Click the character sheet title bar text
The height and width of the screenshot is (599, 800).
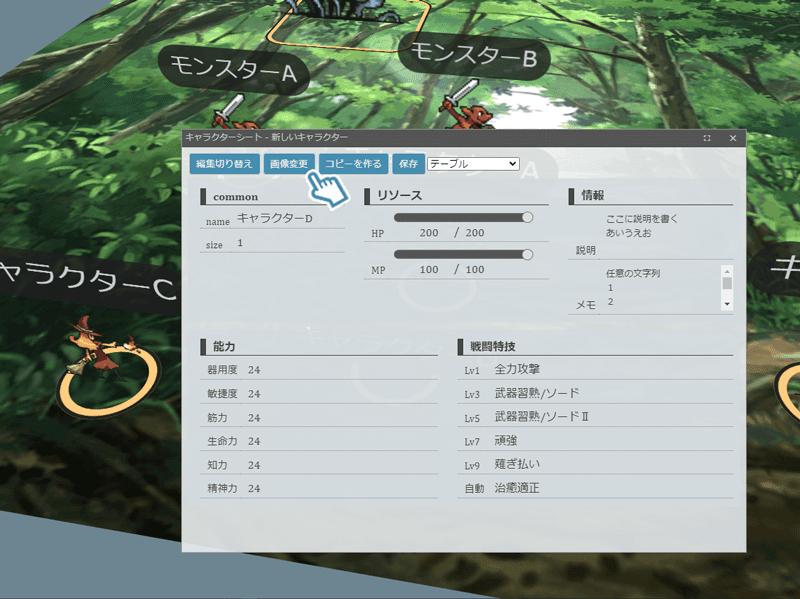(266, 137)
